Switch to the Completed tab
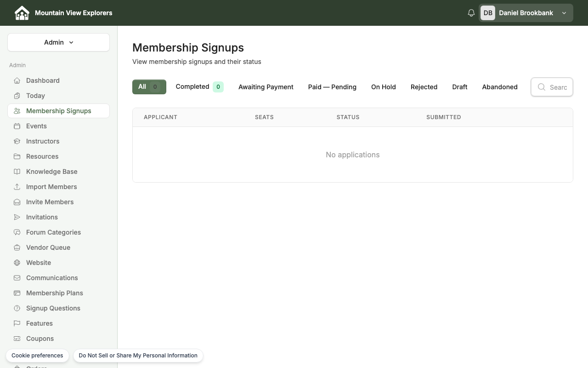This screenshot has width=588, height=368. click(199, 86)
